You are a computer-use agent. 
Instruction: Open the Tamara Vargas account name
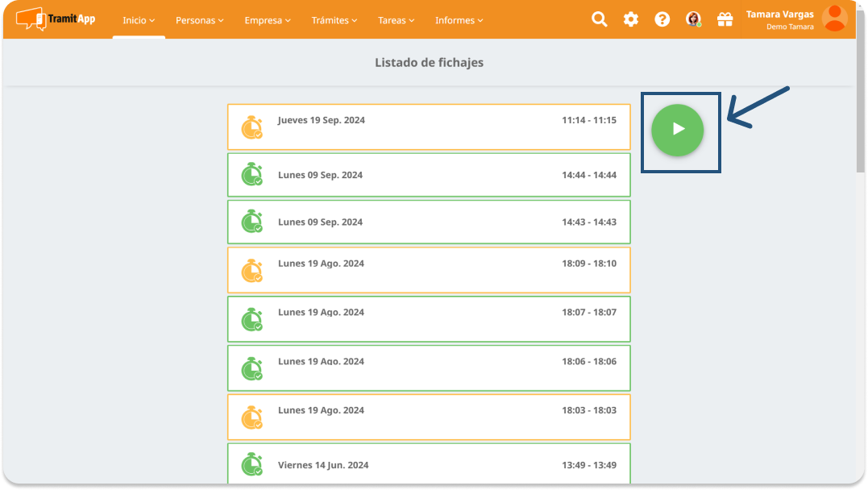(x=779, y=15)
